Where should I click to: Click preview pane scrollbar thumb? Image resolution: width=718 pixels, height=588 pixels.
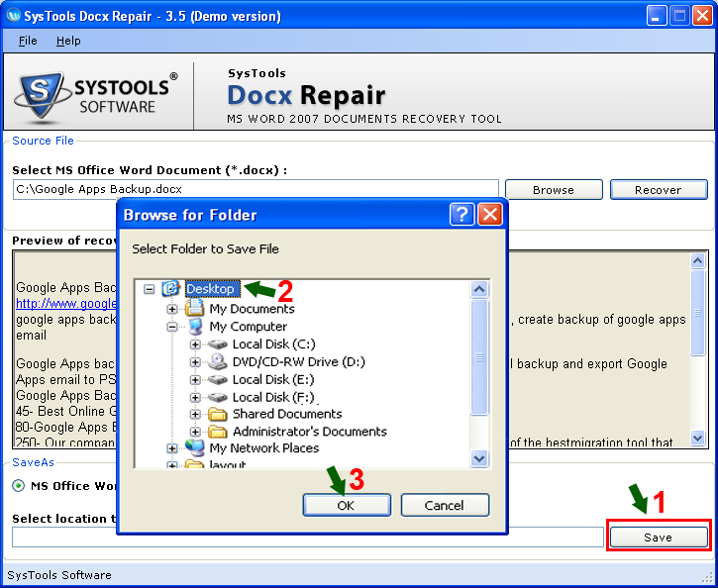tap(697, 313)
